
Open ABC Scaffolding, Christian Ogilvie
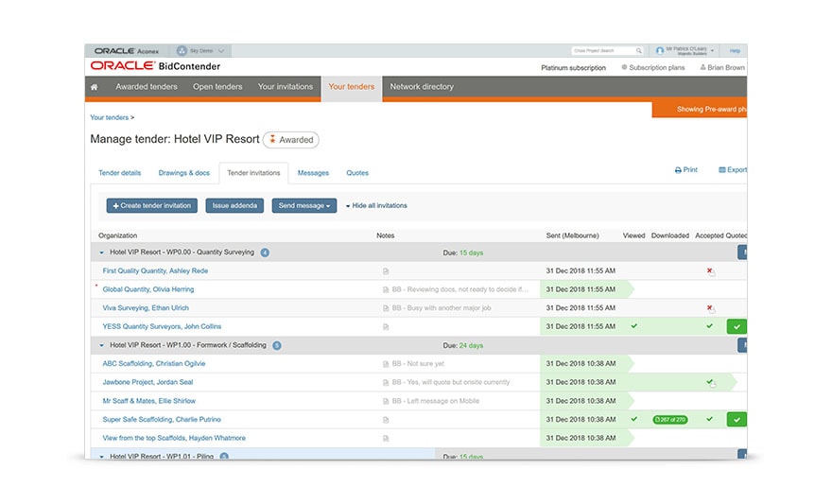[x=154, y=364]
